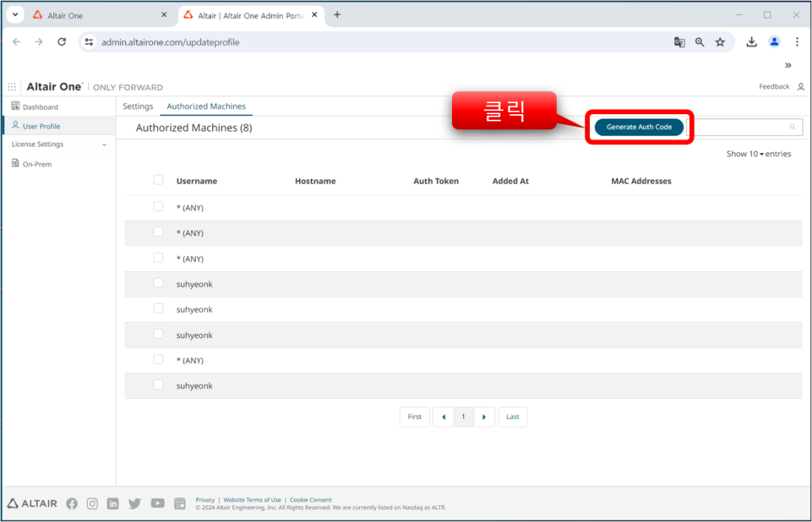
Task: Click the authorized machines search input field
Action: click(745, 127)
